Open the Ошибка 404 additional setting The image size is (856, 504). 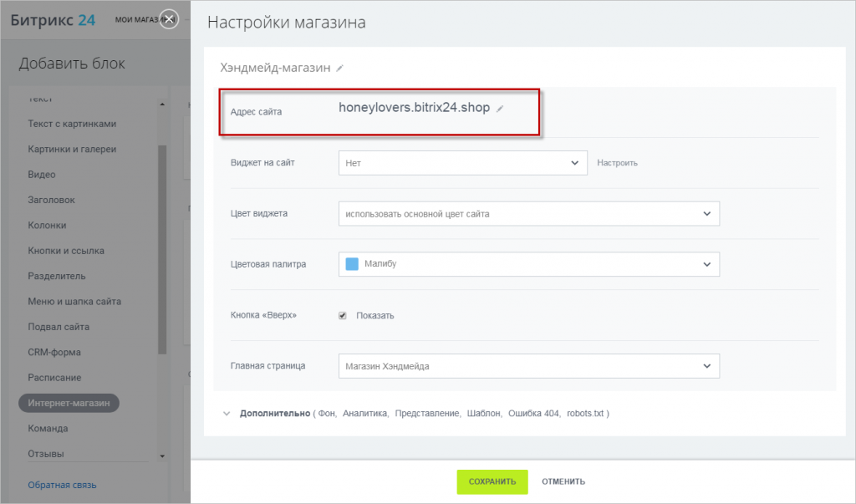533,414
